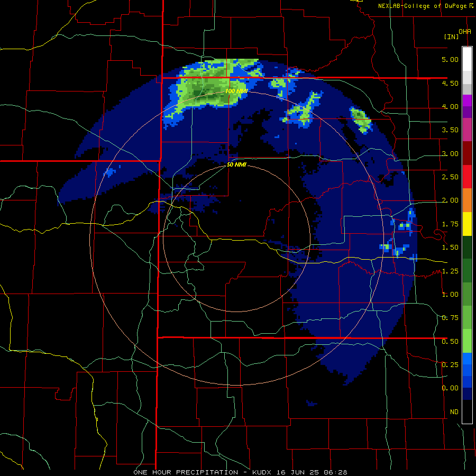476x476 pixels.
Task: Click the 1.00 scale value label
Action: click(x=450, y=295)
